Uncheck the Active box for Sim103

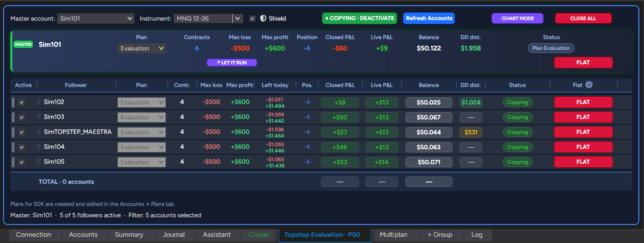coord(22,117)
